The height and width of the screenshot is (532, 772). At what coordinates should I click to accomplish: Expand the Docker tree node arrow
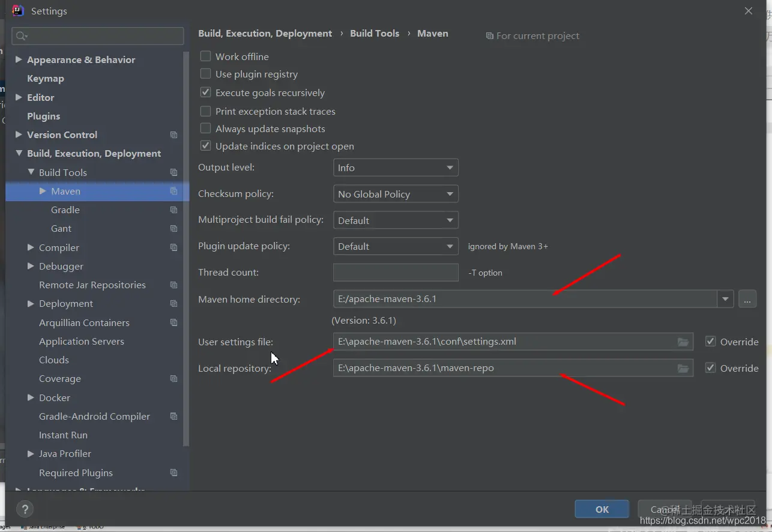31,397
